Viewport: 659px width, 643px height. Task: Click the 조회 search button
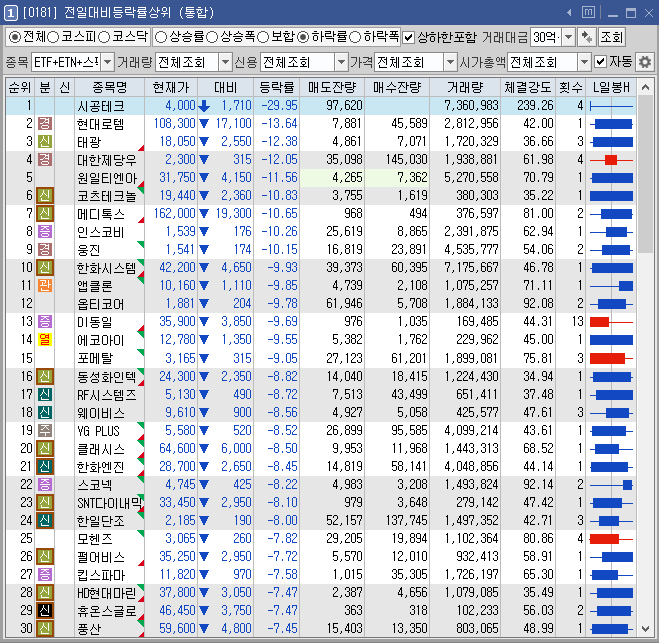612,37
